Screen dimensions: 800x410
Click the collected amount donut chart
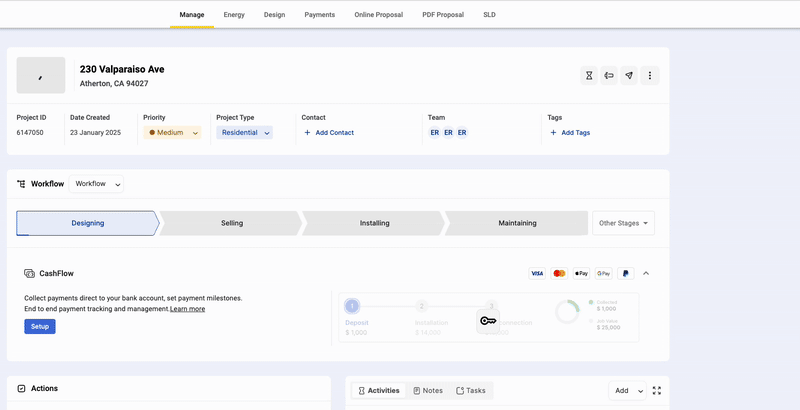(567, 312)
